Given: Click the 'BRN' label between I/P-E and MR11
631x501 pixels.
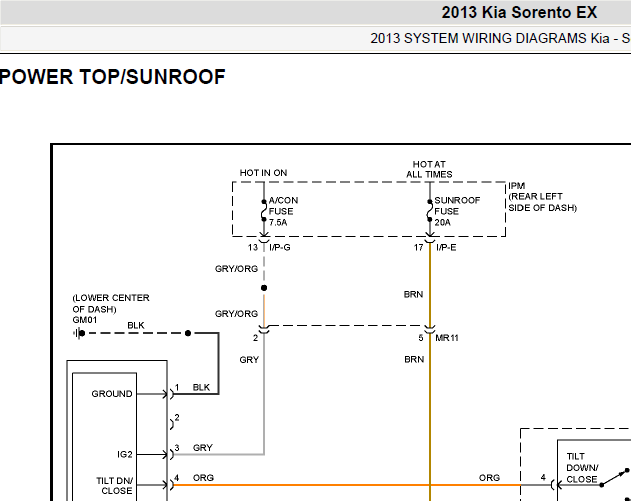Looking at the screenshot, I should pos(413,295).
